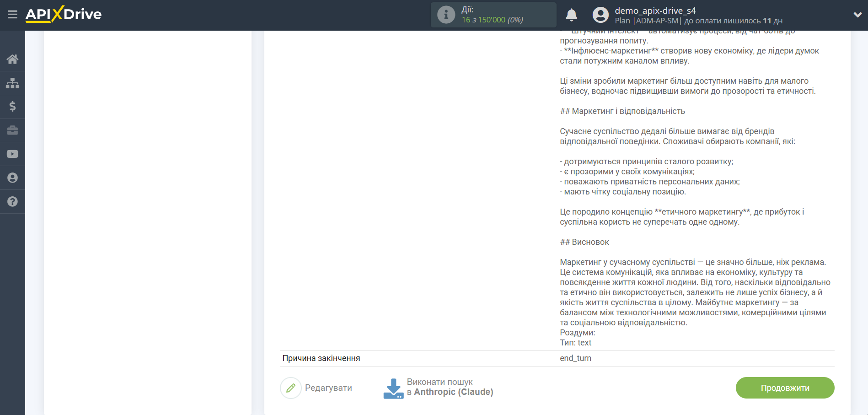
Task: Select the 'Тип: text' line
Action: coord(575,343)
